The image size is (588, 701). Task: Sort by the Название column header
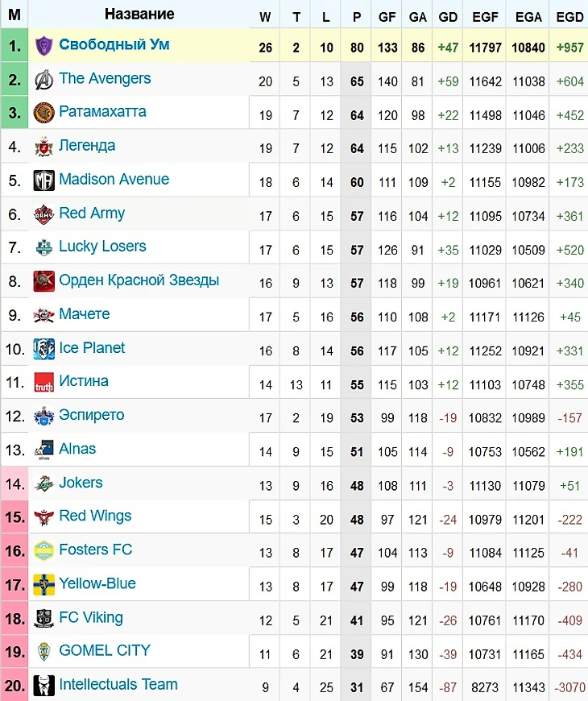139,14
